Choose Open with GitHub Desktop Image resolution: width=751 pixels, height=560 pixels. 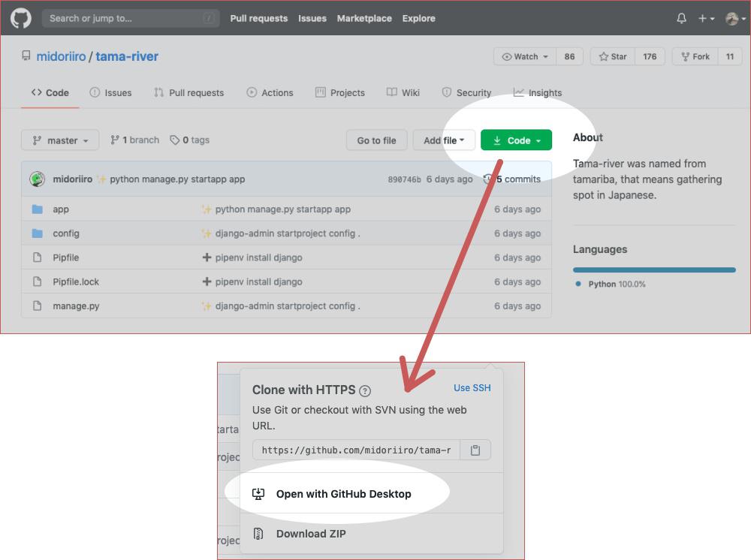tap(343, 494)
